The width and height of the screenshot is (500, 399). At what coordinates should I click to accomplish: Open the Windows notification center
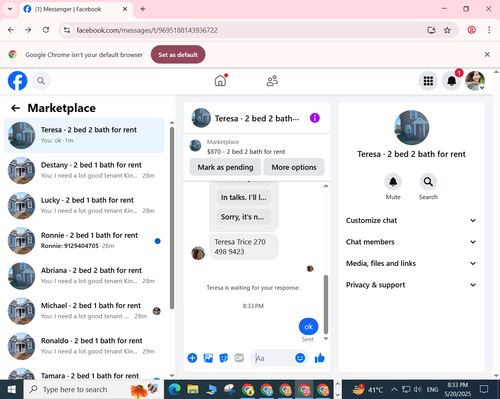tap(484, 389)
